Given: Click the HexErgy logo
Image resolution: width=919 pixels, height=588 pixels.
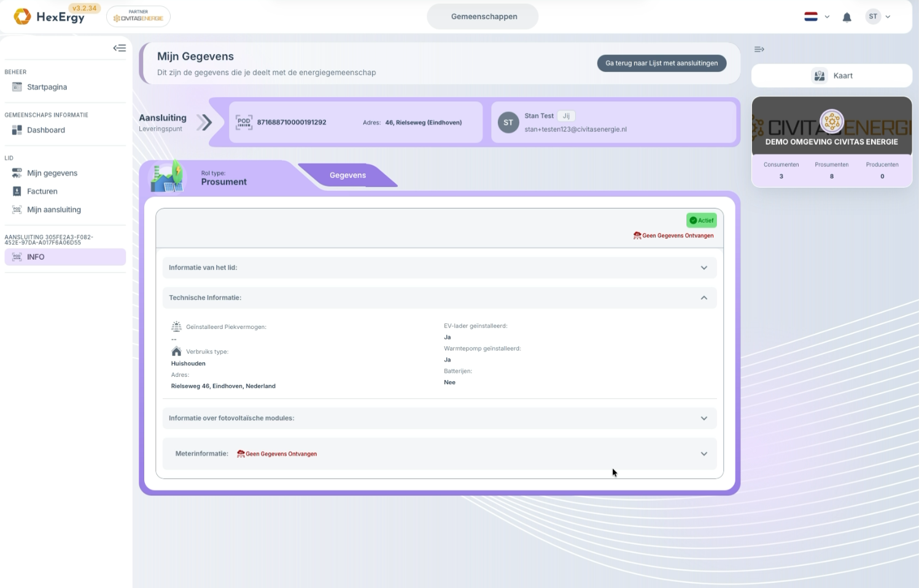Looking at the screenshot, I should tap(49, 17).
